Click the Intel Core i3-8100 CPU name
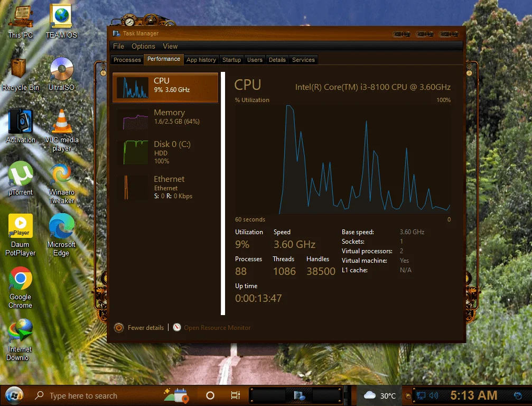Image resolution: width=532 pixels, height=406 pixels. pos(373,87)
